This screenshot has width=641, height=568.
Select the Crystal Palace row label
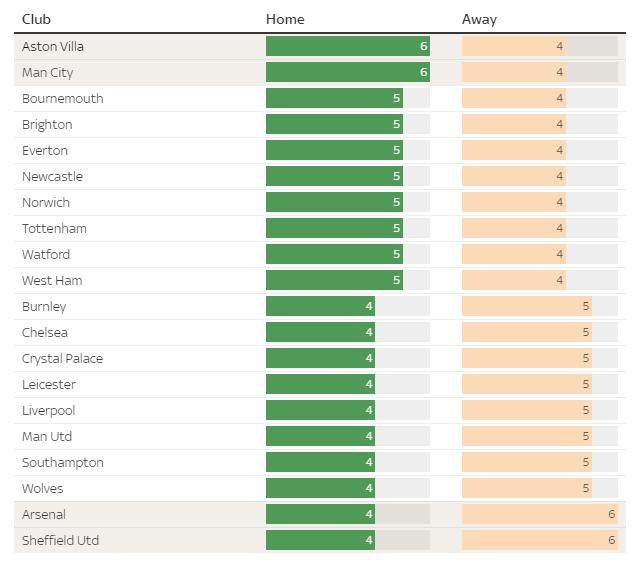[62, 358]
